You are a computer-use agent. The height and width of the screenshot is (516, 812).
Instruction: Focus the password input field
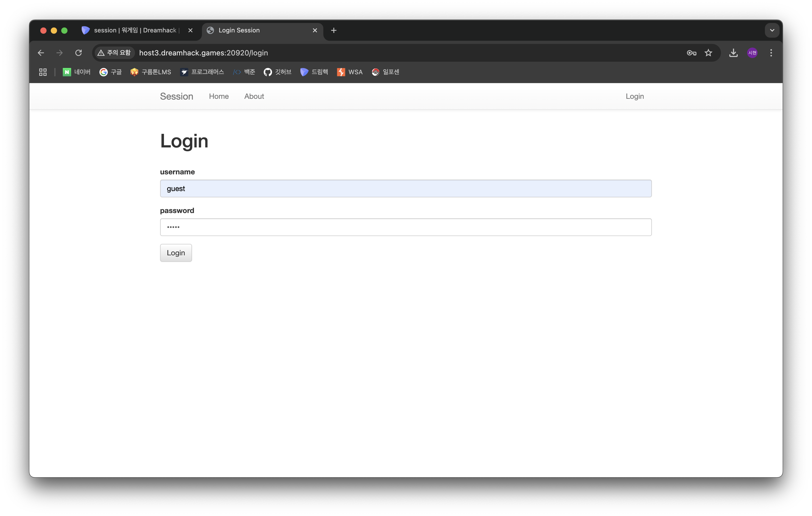pyautogui.click(x=406, y=227)
